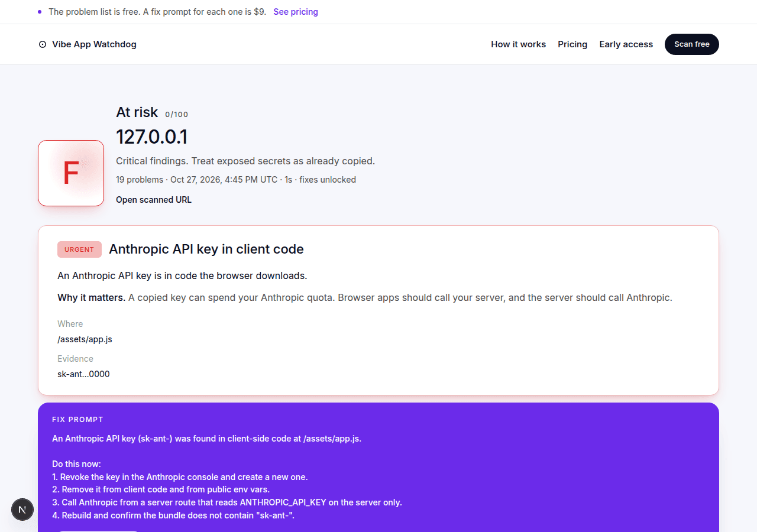Image resolution: width=757 pixels, height=532 pixels.
Task: Open the See pricing link in banner
Action: click(296, 12)
